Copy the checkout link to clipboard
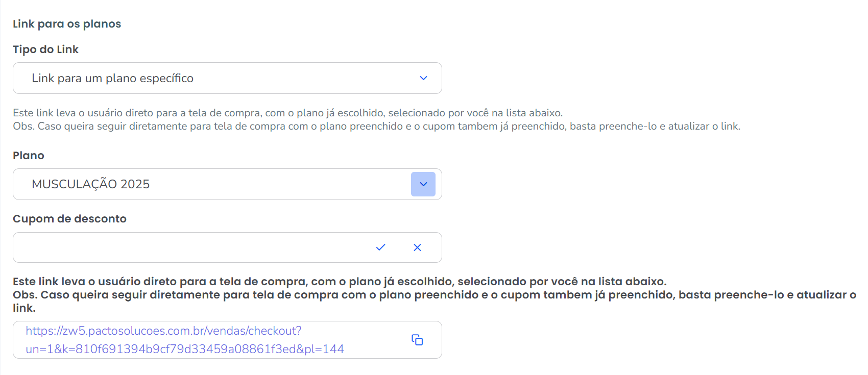 coord(417,340)
